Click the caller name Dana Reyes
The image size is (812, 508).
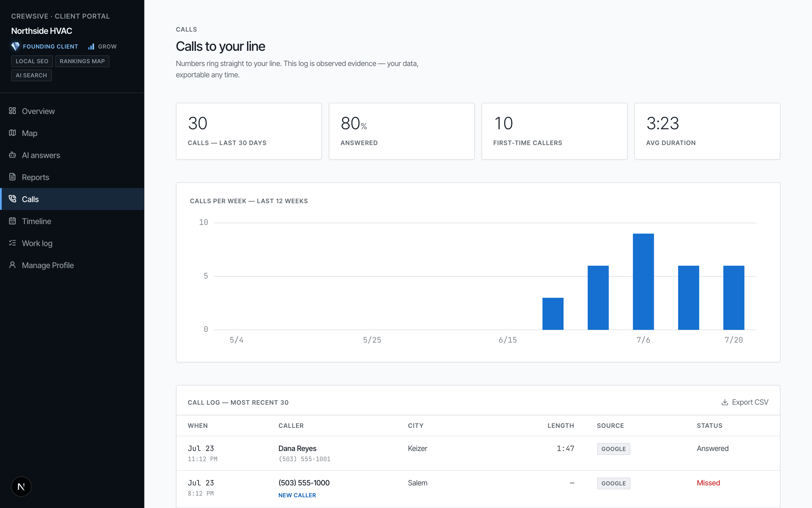[x=297, y=448]
